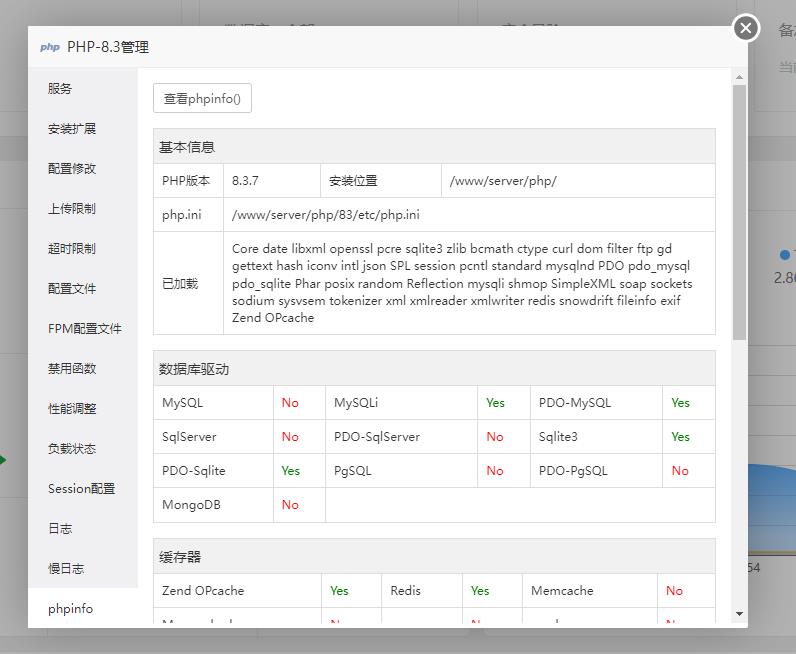This screenshot has height=654, width=796.
Task: Click the MongoDB label cell
Action: [213, 505]
